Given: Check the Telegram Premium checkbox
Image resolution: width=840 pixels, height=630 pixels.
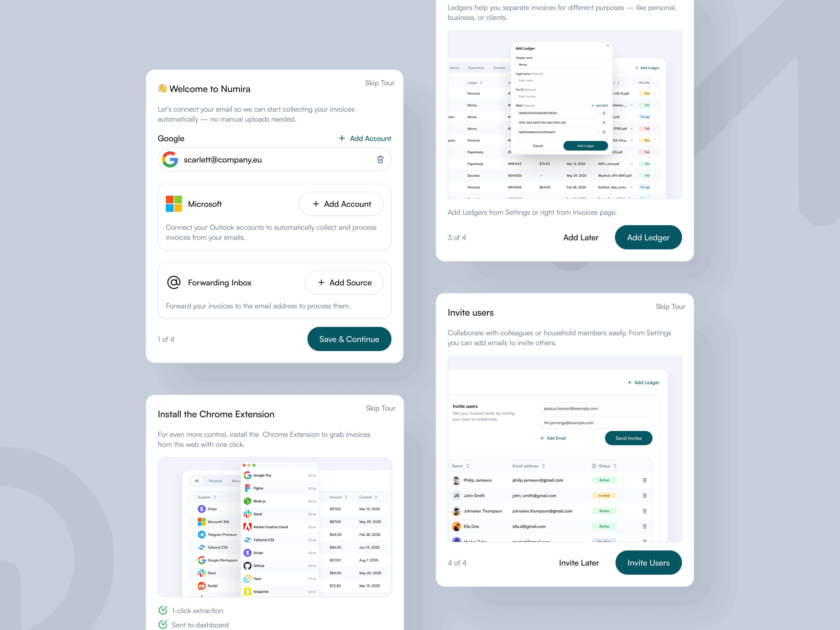Looking at the screenshot, I should pyautogui.click(x=194, y=535).
